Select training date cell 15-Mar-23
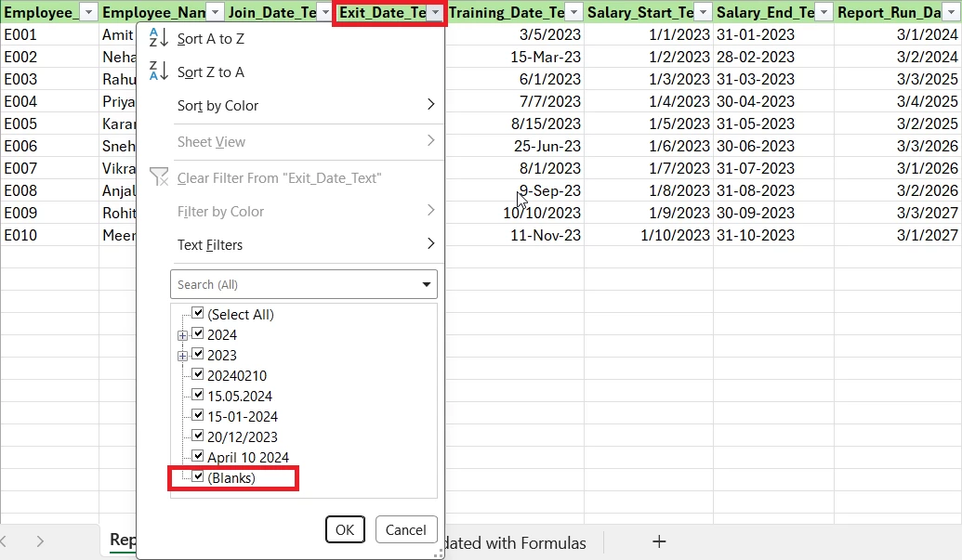The image size is (962, 560). coord(515,57)
